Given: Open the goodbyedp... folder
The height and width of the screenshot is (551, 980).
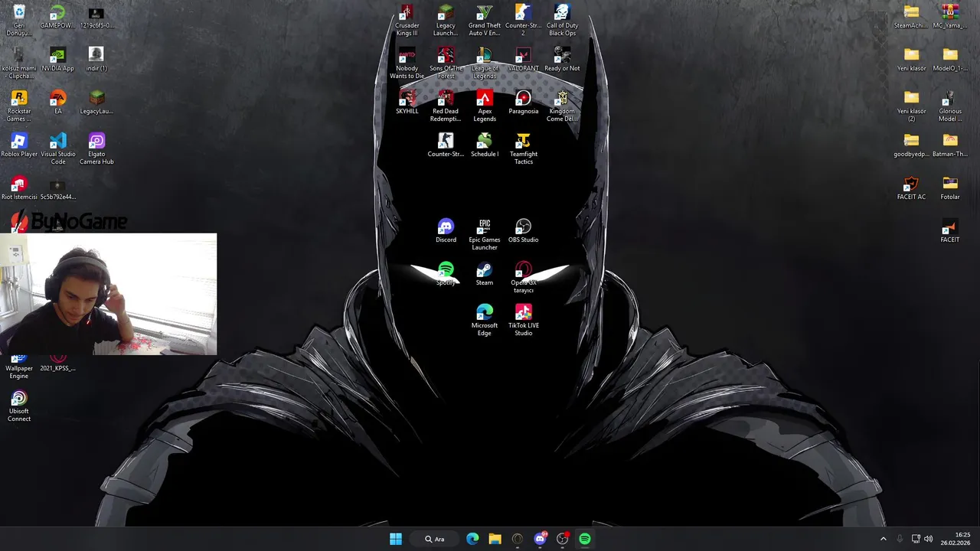Looking at the screenshot, I should point(911,145).
